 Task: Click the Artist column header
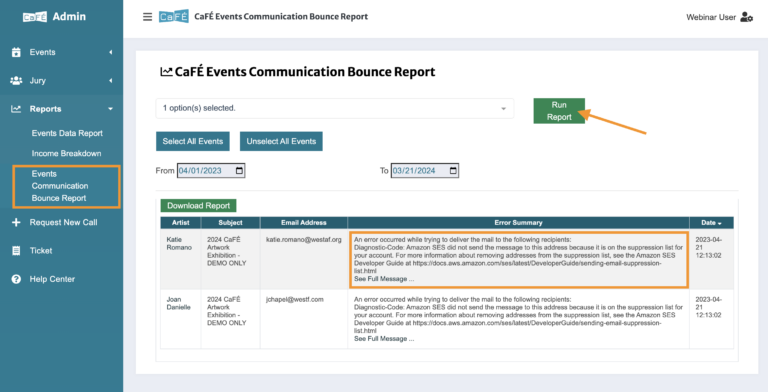click(181, 222)
